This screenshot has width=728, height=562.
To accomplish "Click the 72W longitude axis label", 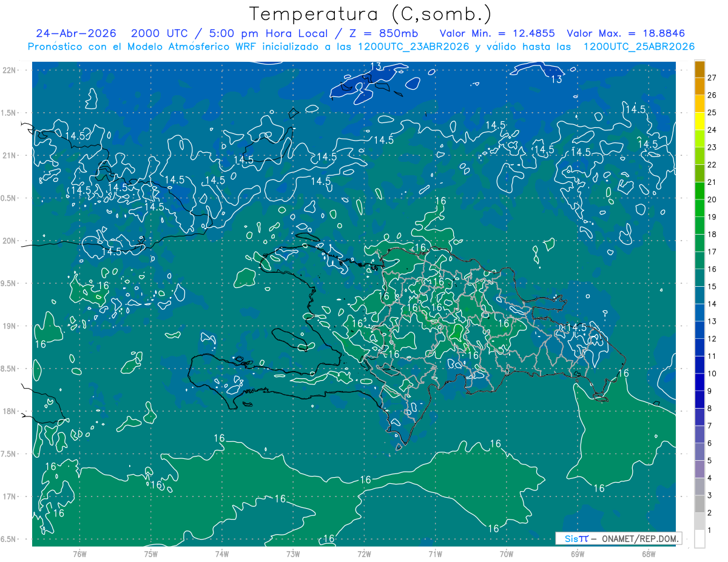I will pos(364,554).
